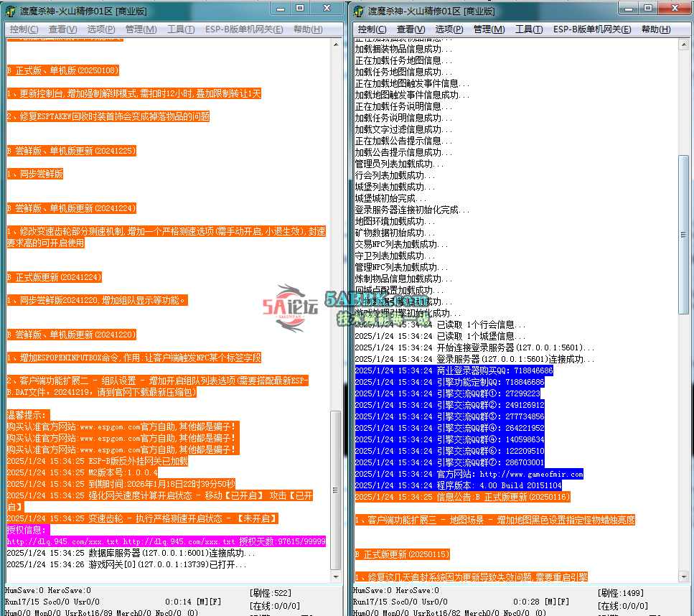Click the left window's title bar app icon
This screenshot has height=616, width=694.
coord(11,11)
